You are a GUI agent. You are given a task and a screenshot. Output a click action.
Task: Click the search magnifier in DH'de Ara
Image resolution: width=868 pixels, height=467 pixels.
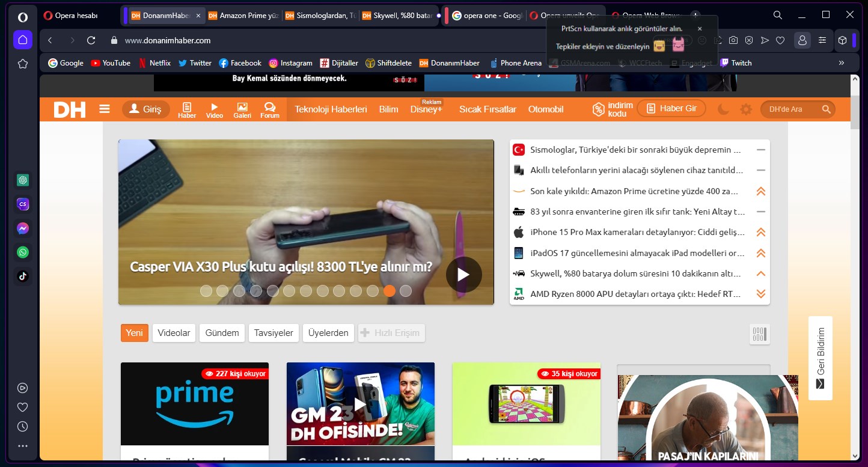(827, 109)
